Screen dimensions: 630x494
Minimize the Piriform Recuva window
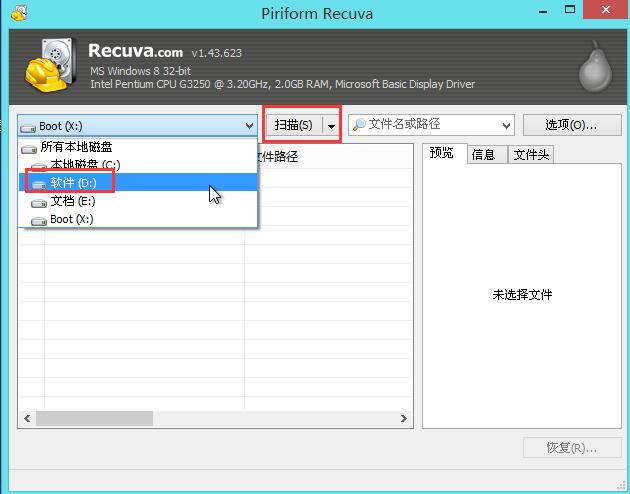[543, 11]
